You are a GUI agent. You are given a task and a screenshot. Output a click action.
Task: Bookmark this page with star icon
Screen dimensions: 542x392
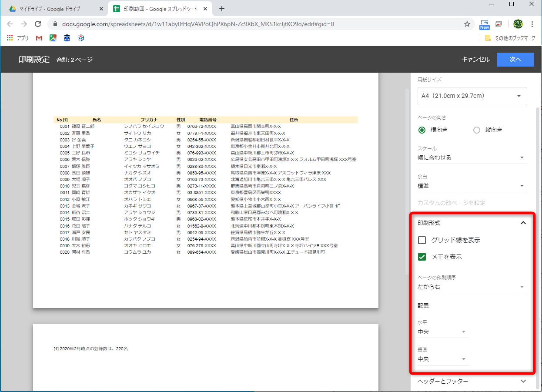(x=467, y=24)
